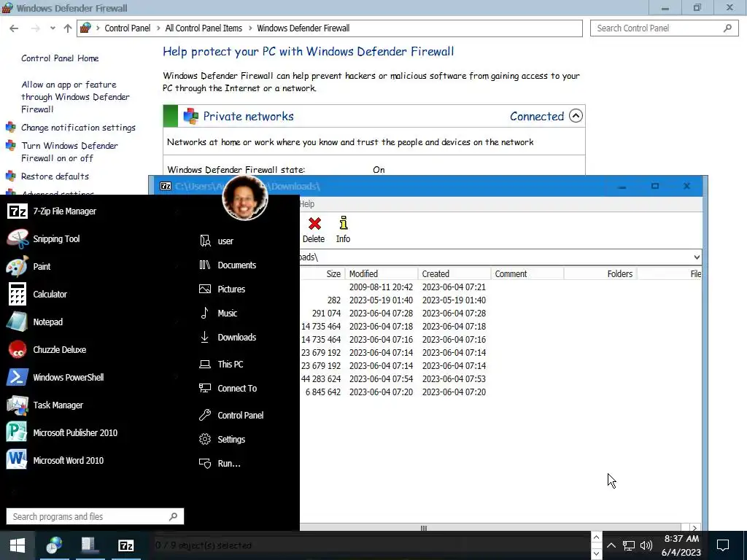Open Microsoft Word 2010
Image resolution: width=747 pixels, height=560 pixels.
55,460
